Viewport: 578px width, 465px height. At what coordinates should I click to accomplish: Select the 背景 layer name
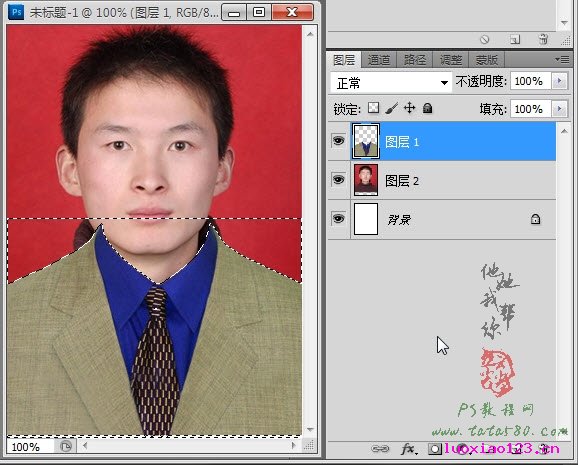pos(399,220)
